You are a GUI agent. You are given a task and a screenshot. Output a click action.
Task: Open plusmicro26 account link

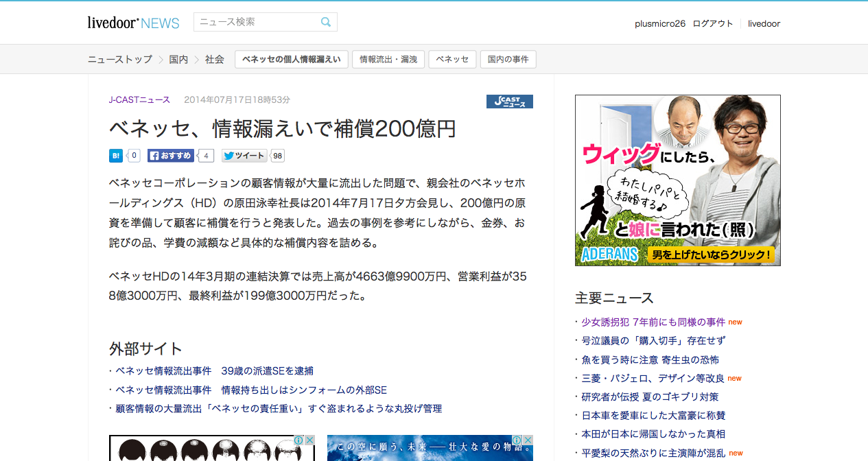660,23
